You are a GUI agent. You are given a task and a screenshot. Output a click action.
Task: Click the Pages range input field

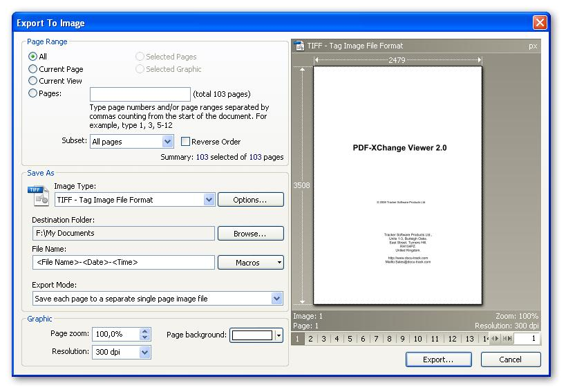tap(140, 94)
